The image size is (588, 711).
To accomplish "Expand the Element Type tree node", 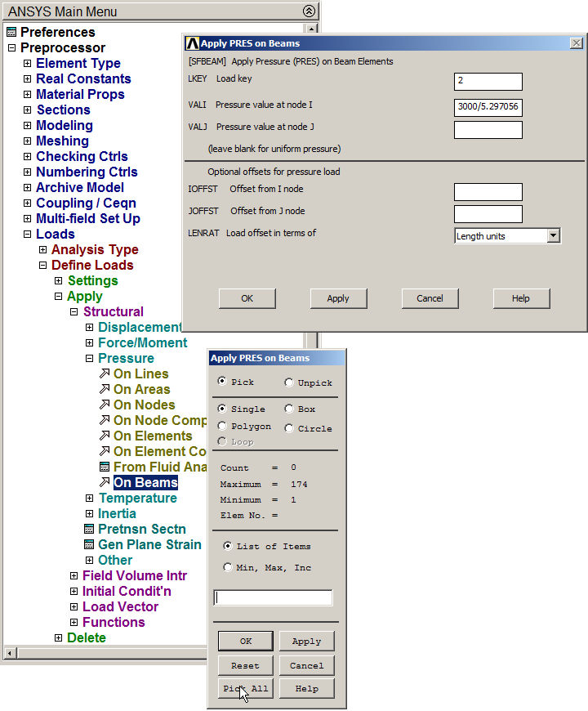I will click(x=28, y=64).
